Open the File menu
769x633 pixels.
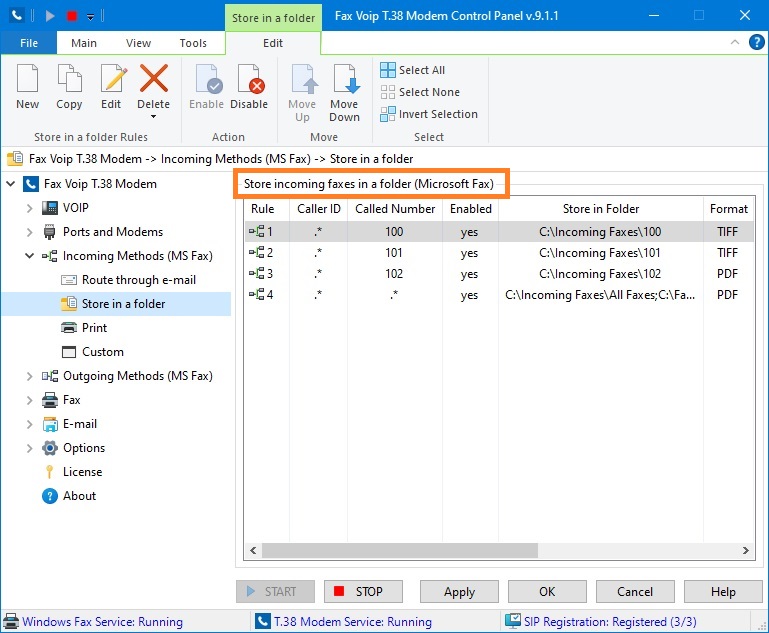[x=29, y=43]
